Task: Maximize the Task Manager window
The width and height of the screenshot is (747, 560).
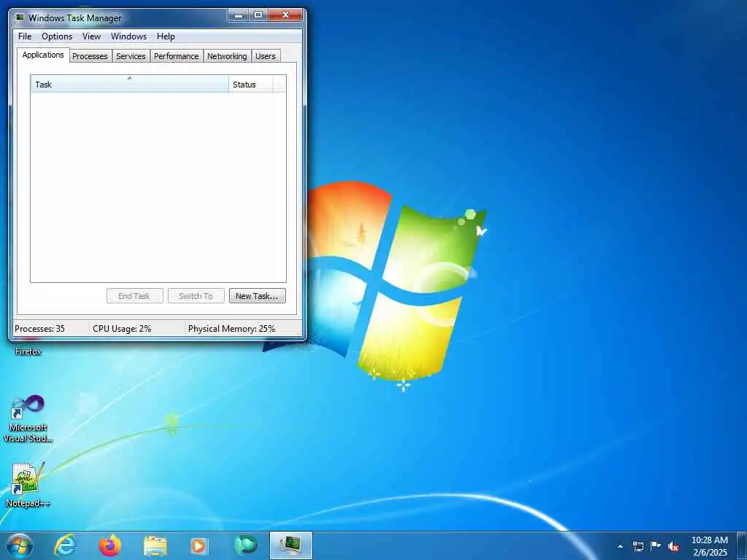Action: click(x=258, y=15)
